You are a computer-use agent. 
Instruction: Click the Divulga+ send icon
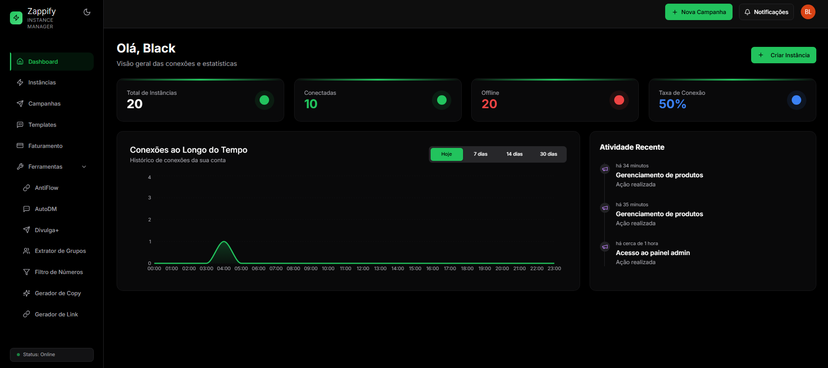click(26, 230)
